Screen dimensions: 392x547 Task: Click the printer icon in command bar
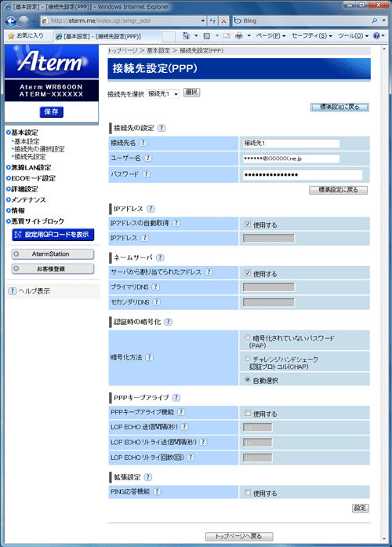[239, 35]
